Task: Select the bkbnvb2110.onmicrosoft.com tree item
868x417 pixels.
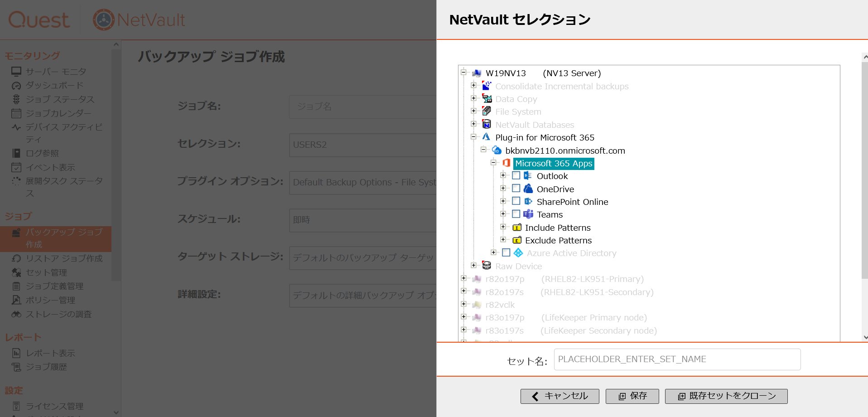Action: click(565, 150)
